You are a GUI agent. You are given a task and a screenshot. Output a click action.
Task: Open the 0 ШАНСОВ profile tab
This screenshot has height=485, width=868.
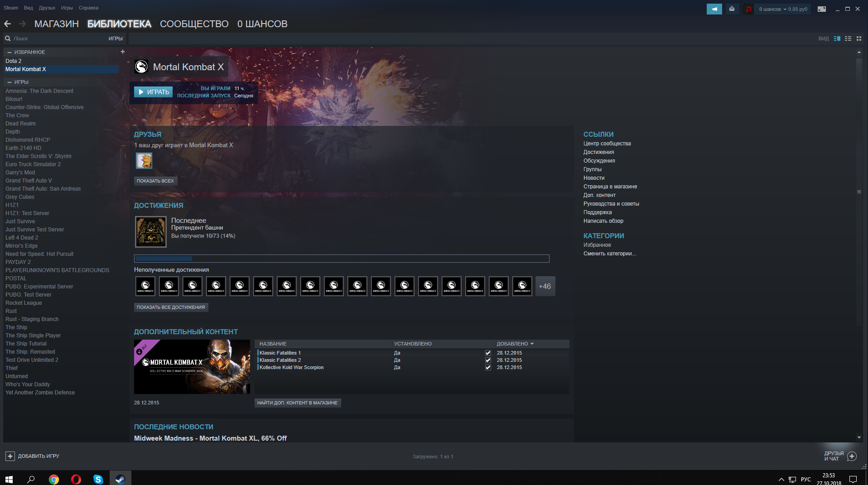point(262,24)
